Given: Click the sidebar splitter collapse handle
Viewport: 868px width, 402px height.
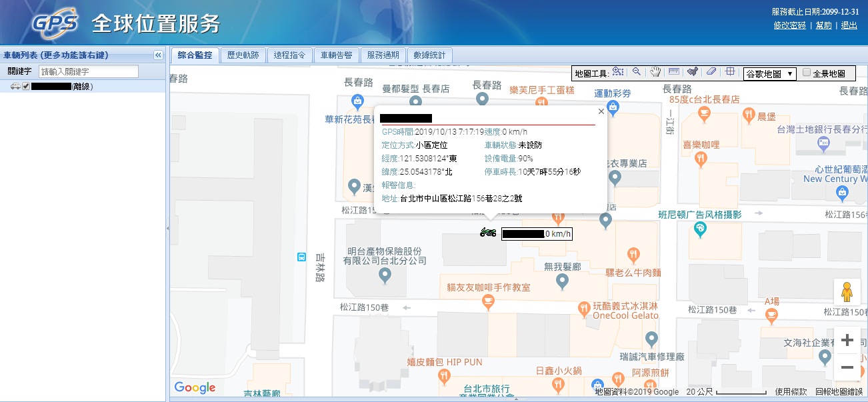Looking at the screenshot, I should [168, 228].
